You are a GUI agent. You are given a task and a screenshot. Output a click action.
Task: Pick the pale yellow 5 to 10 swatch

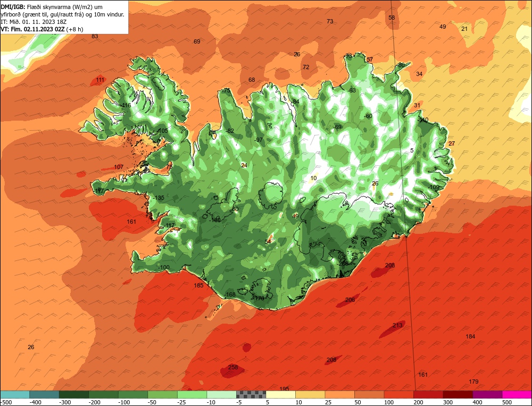click(x=280, y=394)
